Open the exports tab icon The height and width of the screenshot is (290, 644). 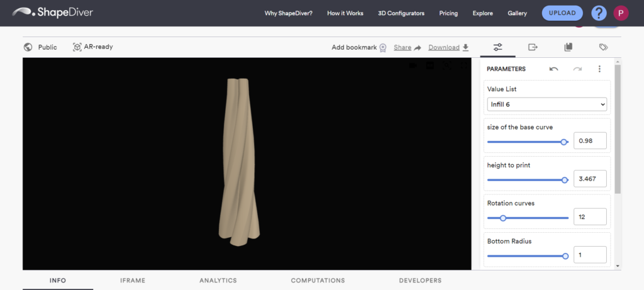click(x=533, y=47)
